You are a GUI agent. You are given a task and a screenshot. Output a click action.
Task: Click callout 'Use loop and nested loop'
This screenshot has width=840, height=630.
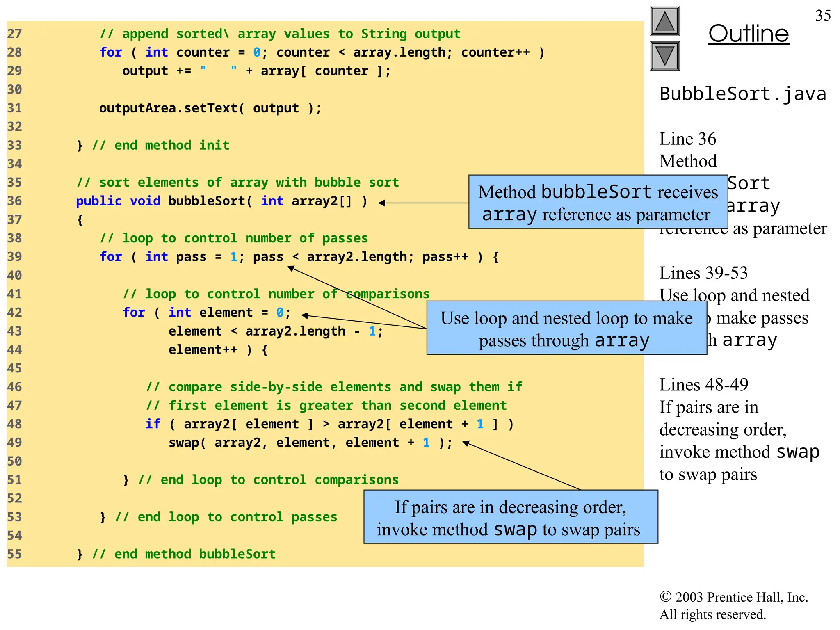pyautogui.click(x=566, y=328)
